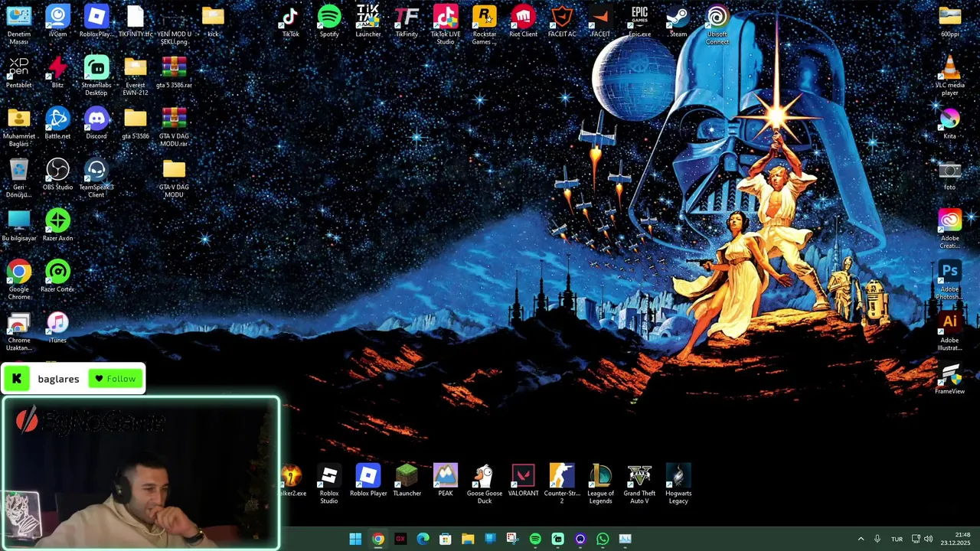Open the Riot Client shortcut

pyautogui.click(x=523, y=21)
